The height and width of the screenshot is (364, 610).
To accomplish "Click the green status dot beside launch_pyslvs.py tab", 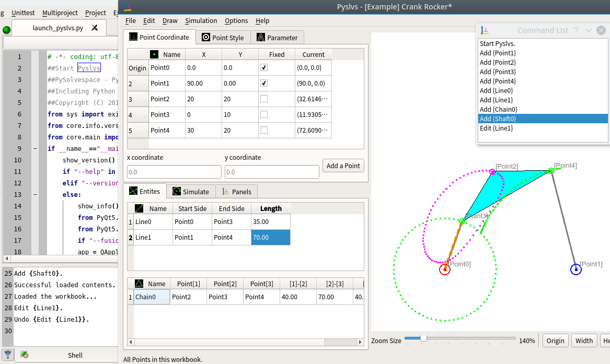I will [6, 30].
